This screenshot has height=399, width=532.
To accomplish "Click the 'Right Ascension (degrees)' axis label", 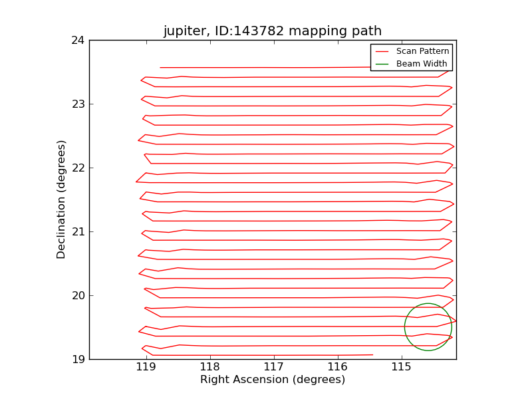I will pos(273,380).
